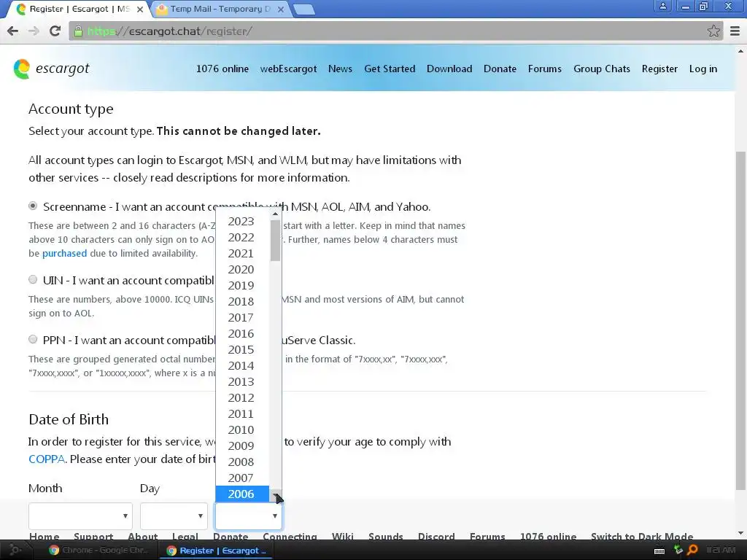Select the UIN account type
This screenshot has width=747, height=560.
[x=33, y=279]
